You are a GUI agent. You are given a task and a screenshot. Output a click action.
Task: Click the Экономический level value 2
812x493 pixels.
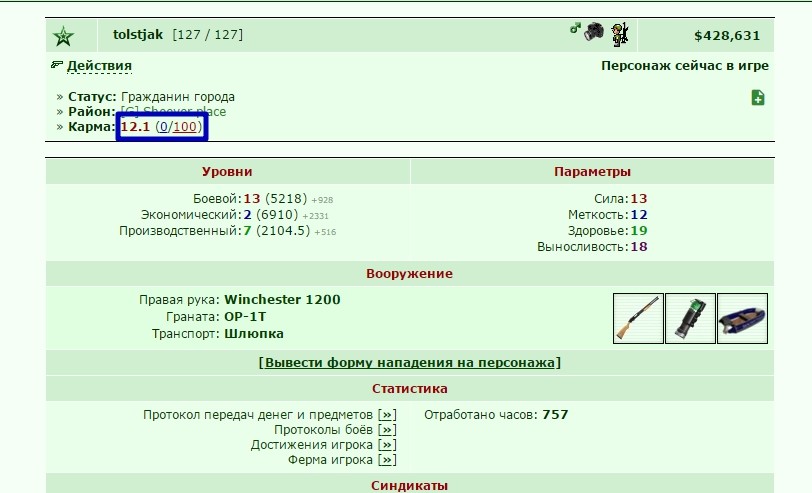pyautogui.click(x=248, y=215)
